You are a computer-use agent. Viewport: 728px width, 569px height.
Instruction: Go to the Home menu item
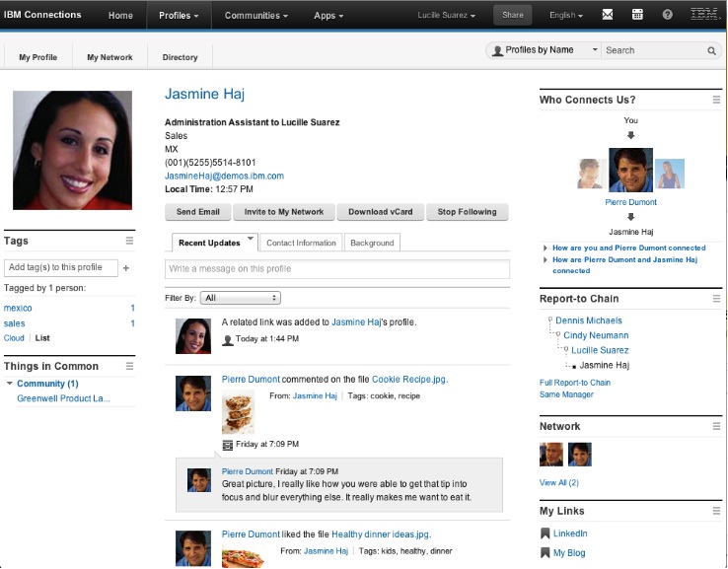[x=120, y=16]
